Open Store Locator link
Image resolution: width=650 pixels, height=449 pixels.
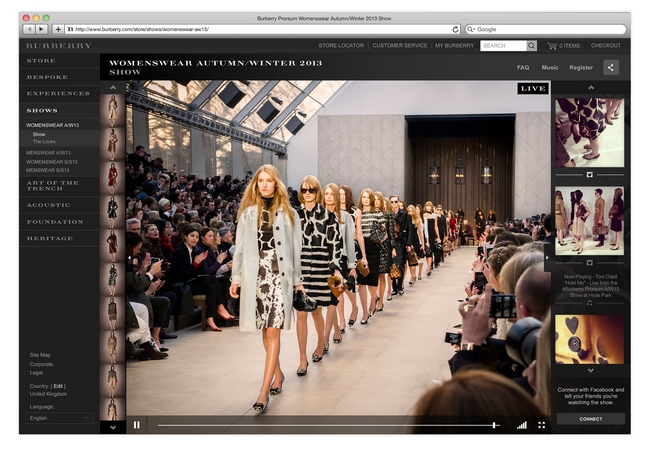tap(341, 45)
